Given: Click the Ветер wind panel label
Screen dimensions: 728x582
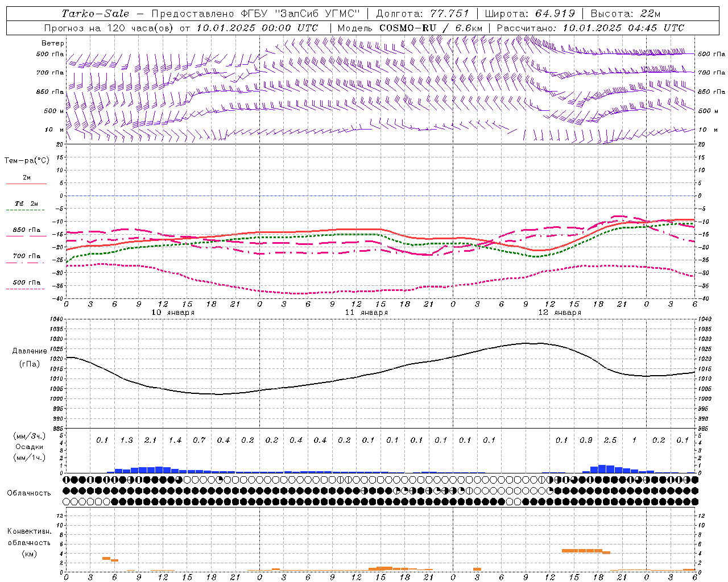Looking at the screenshot, I should click(53, 43).
